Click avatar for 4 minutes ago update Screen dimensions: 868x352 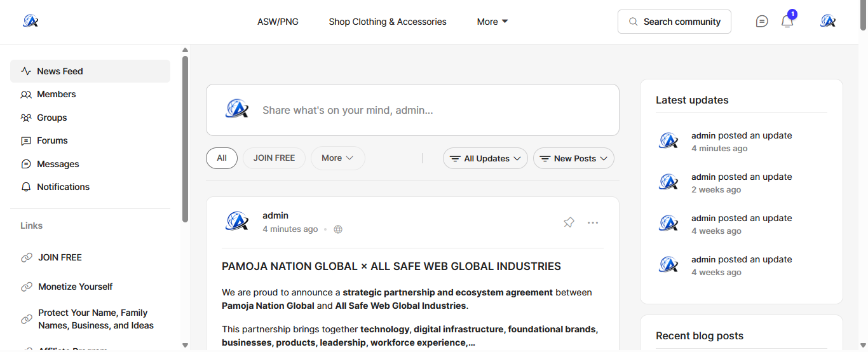tap(668, 140)
